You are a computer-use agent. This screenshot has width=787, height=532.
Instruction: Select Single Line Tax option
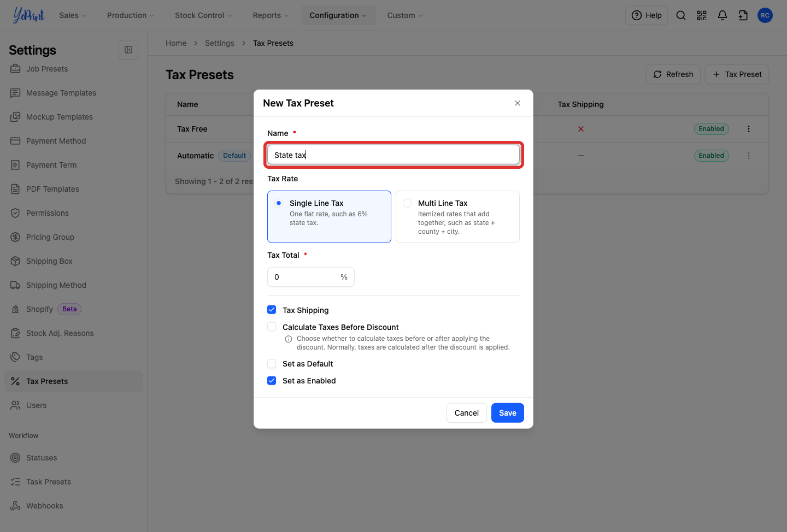pos(329,216)
